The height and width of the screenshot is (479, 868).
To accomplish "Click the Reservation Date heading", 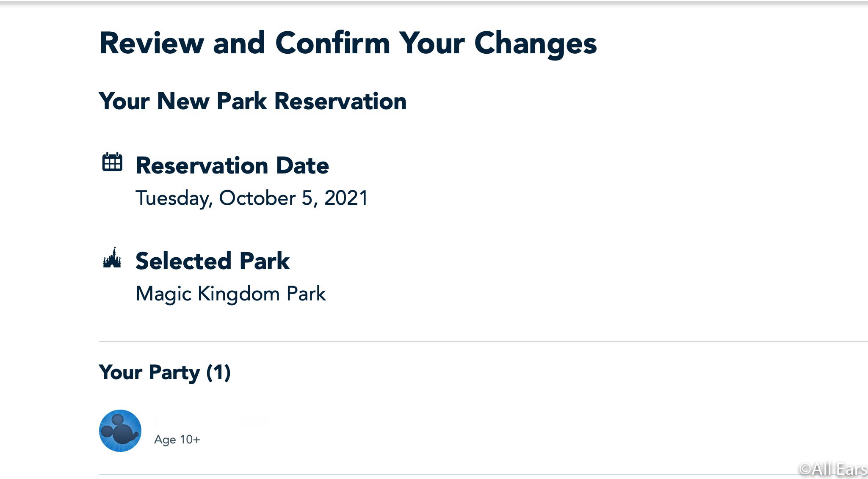I will pos(232,165).
